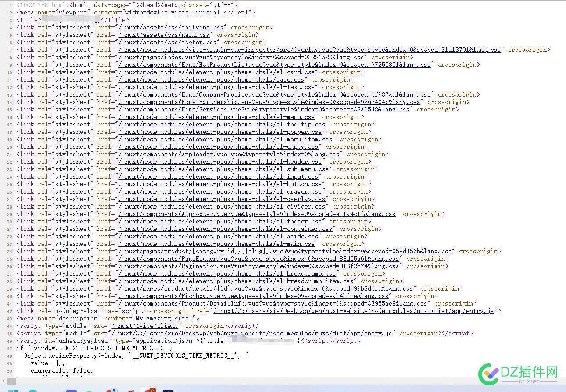
Task: Open the el-sub-menu.css link
Action: [x=224, y=169]
